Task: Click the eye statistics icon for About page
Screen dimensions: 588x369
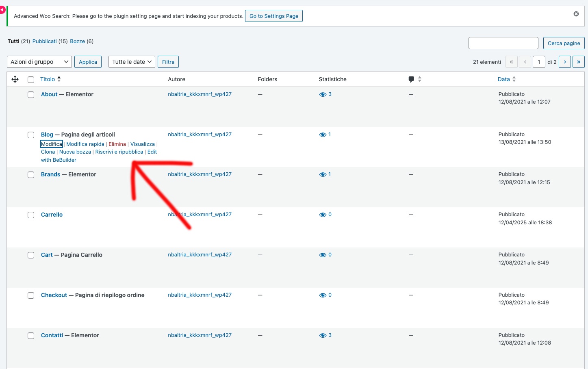Action: point(323,94)
